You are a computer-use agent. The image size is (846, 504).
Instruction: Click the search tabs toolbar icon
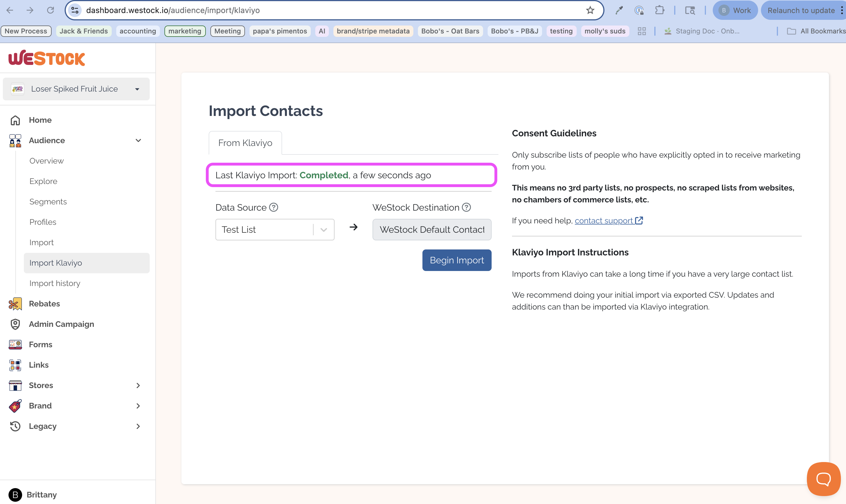click(x=690, y=10)
